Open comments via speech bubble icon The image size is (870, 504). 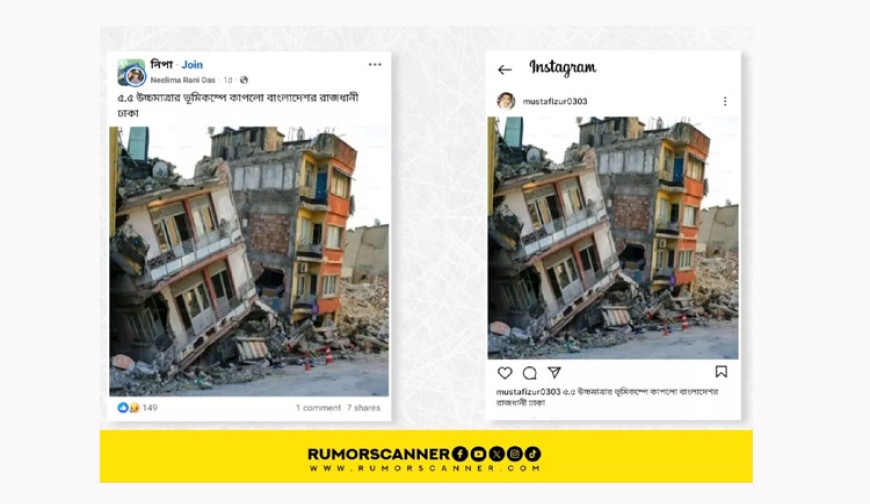click(x=530, y=373)
